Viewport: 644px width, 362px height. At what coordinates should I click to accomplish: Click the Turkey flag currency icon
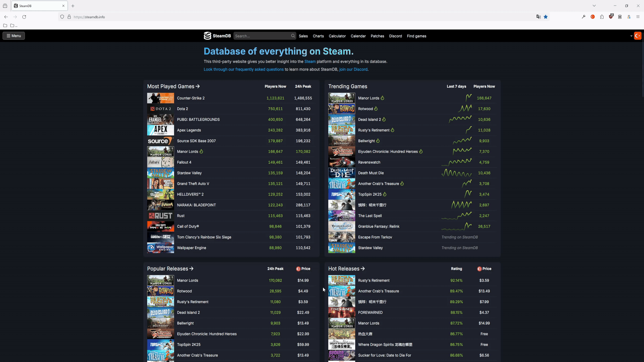point(637,36)
